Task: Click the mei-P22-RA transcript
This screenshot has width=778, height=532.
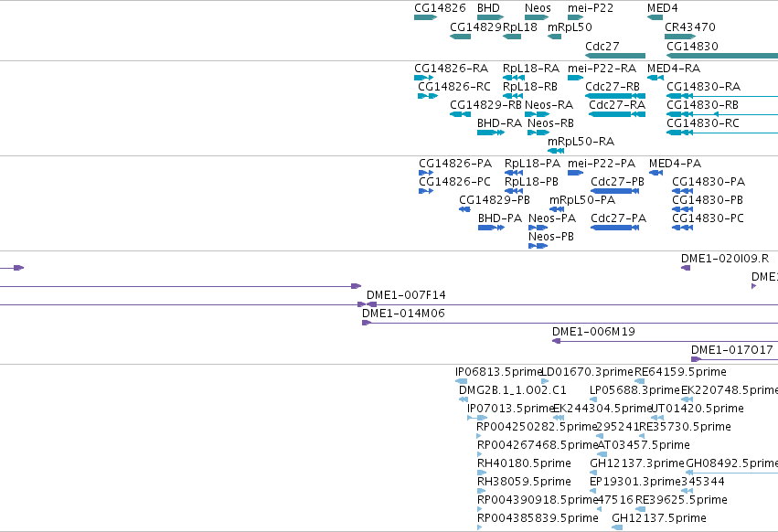Action: coord(576,78)
